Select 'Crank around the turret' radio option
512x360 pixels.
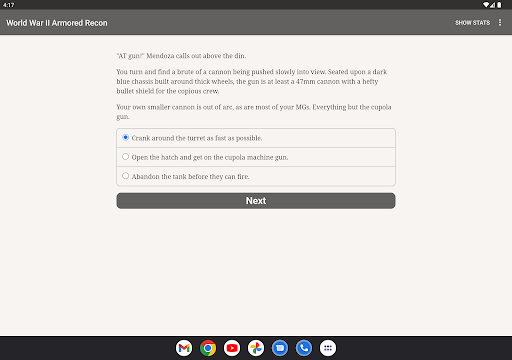(x=256, y=138)
